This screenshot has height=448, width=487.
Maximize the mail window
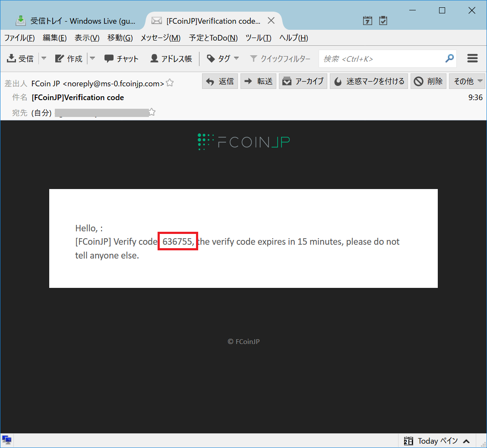pos(442,10)
